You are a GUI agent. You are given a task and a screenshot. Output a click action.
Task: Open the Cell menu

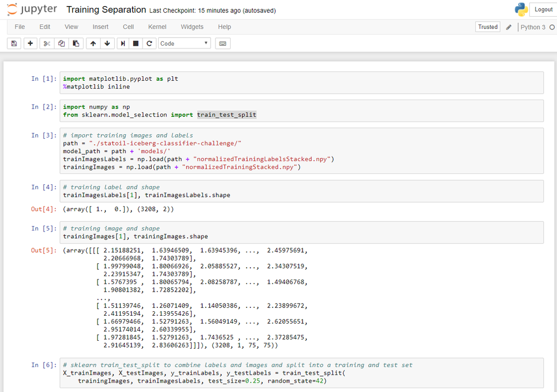tap(128, 27)
